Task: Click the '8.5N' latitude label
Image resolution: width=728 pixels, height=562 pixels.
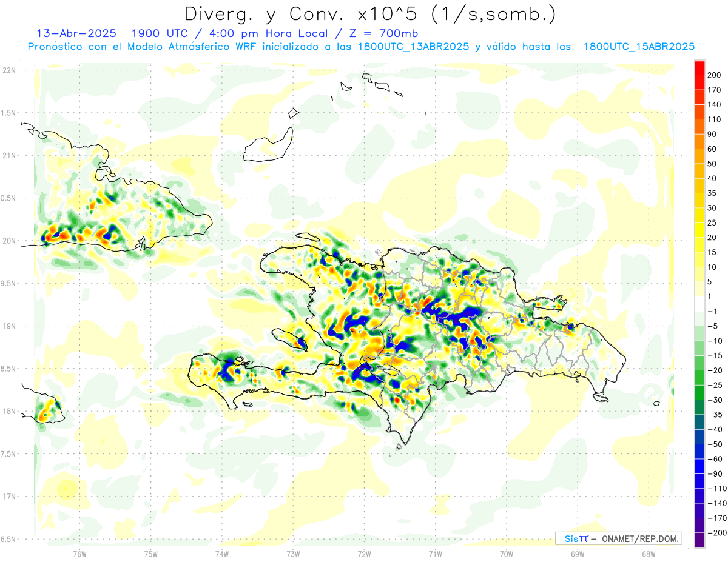Action: coord(9,369)
